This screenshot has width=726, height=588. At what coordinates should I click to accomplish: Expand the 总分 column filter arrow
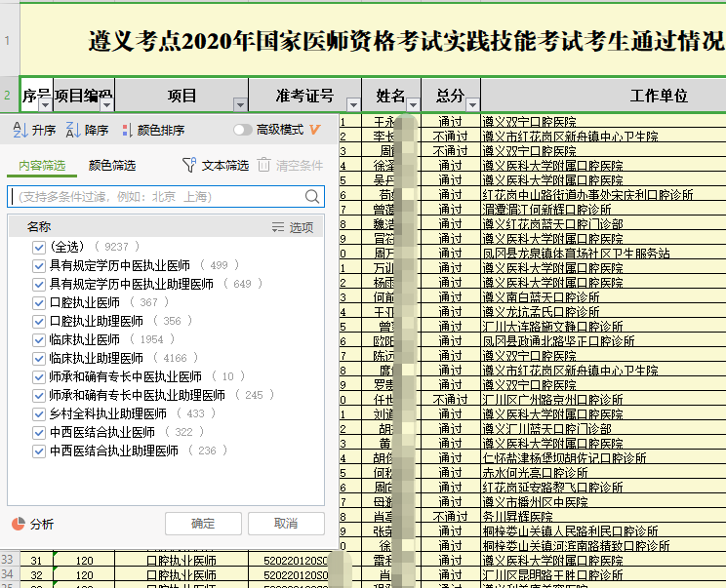click(471, 103)
